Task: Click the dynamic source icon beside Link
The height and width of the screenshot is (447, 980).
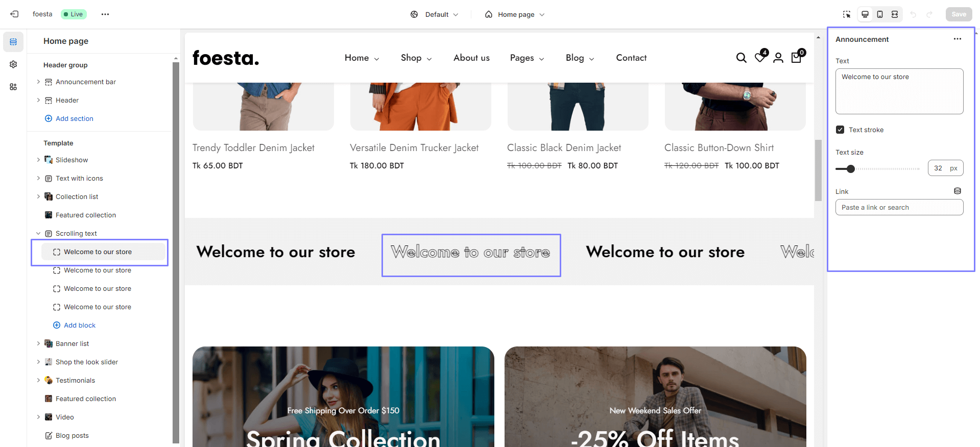Action: tap(958, 191)
